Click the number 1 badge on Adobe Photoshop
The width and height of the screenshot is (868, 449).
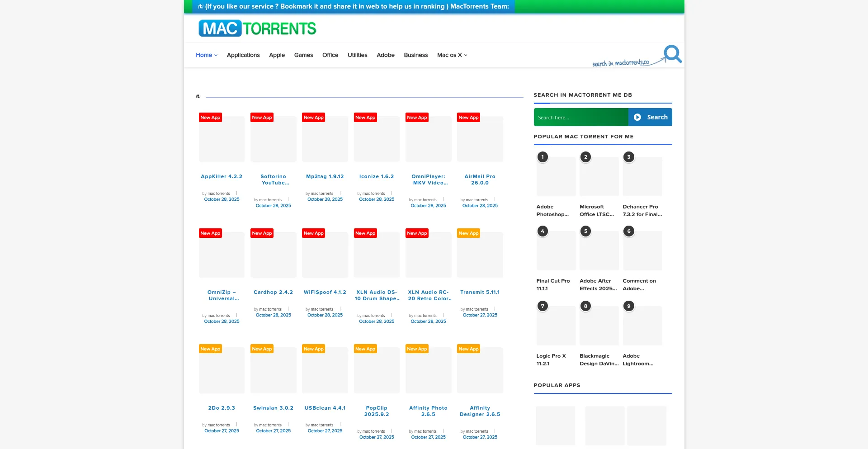coord(542,157)
